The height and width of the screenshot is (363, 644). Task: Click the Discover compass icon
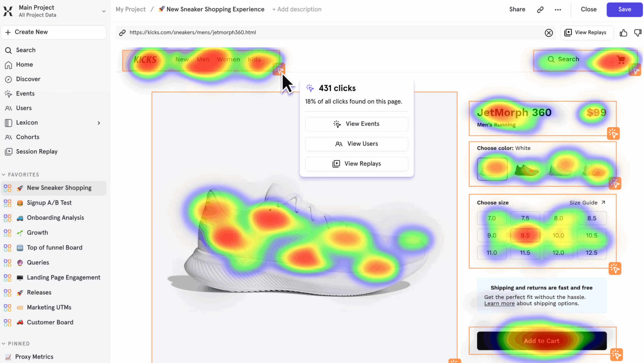pyautogui.click(x=8, y=79)
